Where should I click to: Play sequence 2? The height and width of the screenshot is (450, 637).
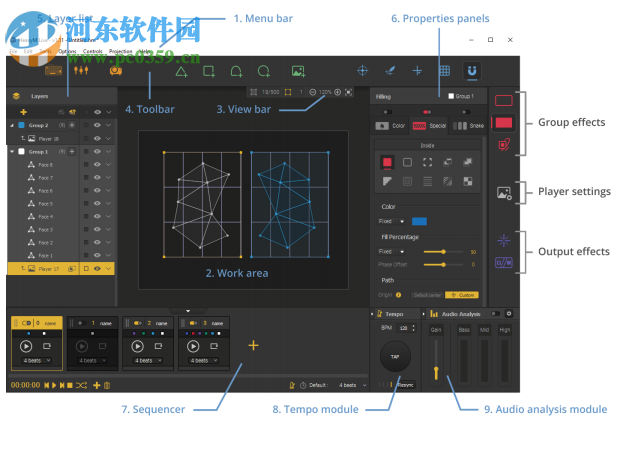point(137,346)
